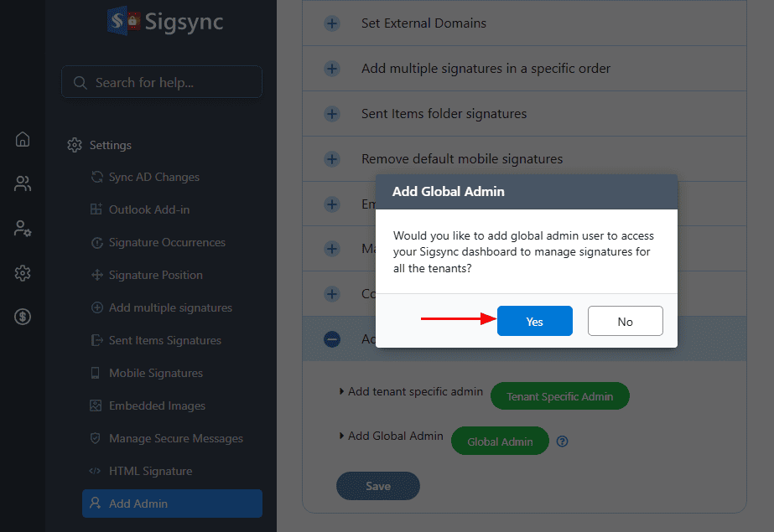774x532 pixels.
Task: Expand Remove default mobile signatures section
Action: click(x=332, y=159)
